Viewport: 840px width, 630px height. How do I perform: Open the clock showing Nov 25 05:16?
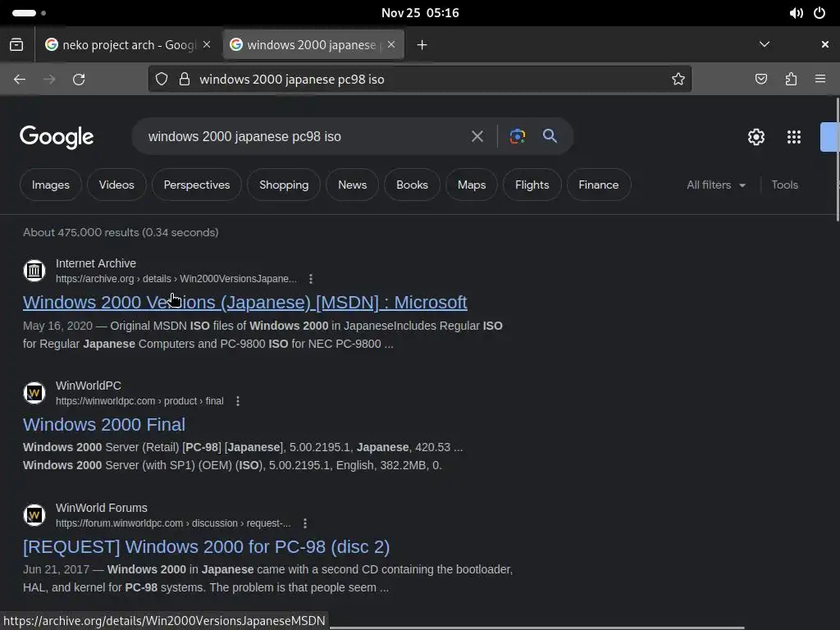tap(420, 13)
